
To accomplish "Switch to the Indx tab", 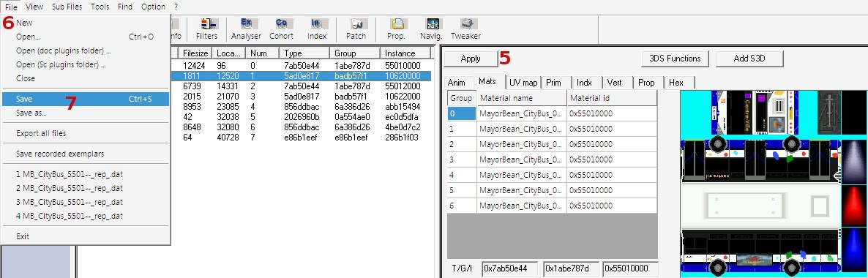I will (585, 83).
